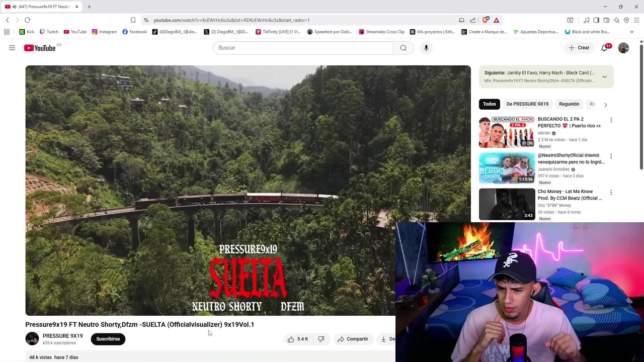Screen dimensions: 644x362
Task: Play the Neutro Shorty 1:13:36 thumbnail
Action: pos(507,168)
